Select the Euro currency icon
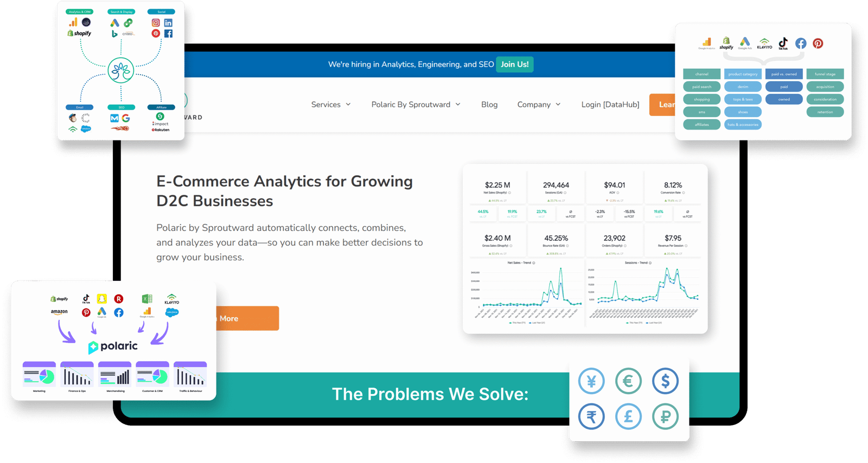This screenshot has width=868, height=463. (x=628, y=381)
